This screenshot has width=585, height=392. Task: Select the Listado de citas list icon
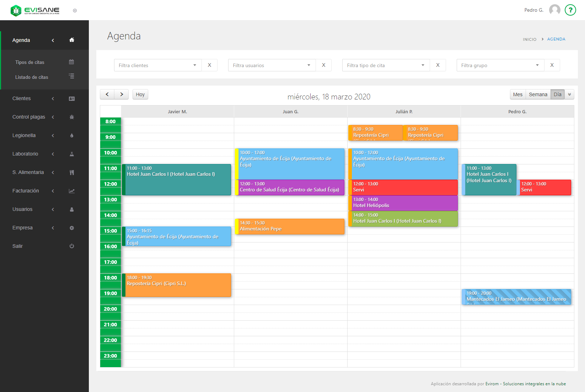point(71,76)
